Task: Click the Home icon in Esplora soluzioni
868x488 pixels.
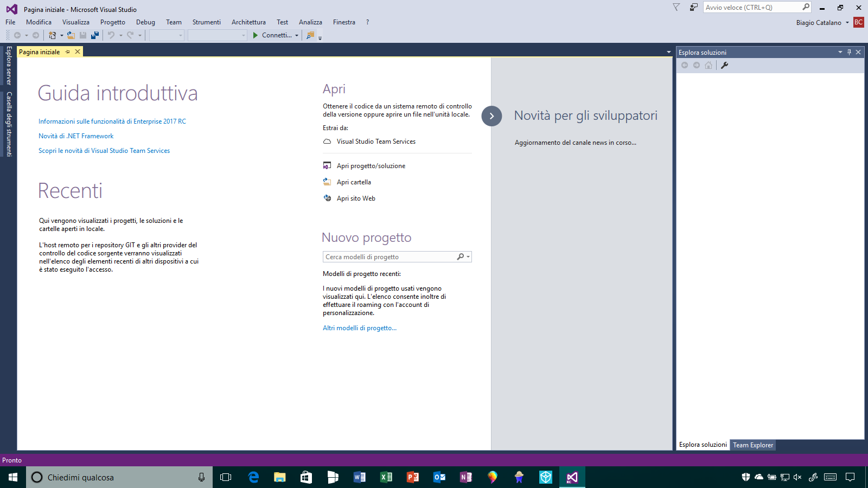Action: tap(709, 65)
